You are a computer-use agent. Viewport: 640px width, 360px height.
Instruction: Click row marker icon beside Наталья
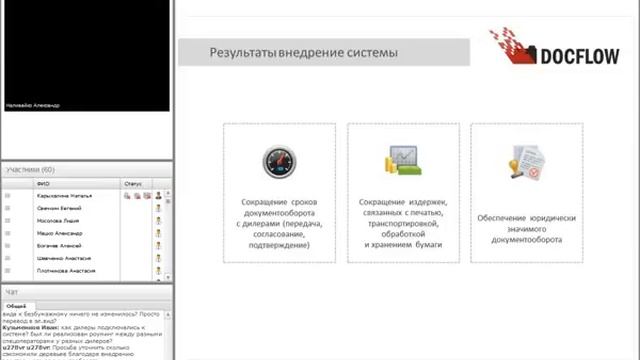tap(7, 196)
